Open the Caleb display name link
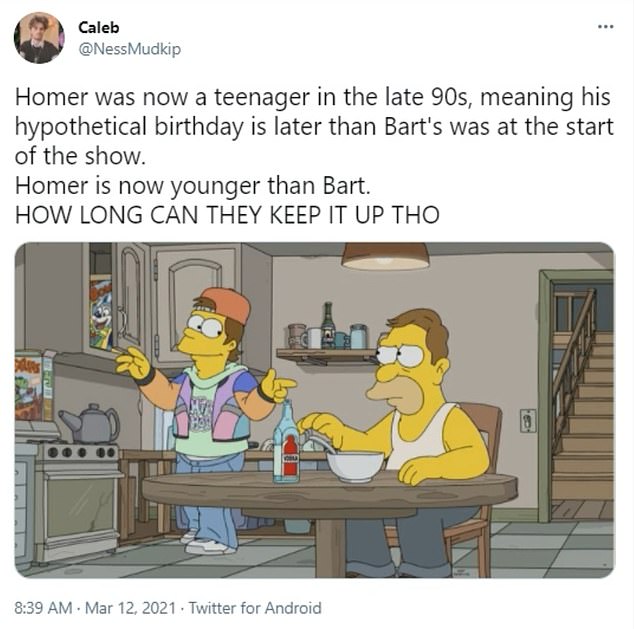Image resolution: width=634 pixels, height=629 pixels. (x=99, y=27)
